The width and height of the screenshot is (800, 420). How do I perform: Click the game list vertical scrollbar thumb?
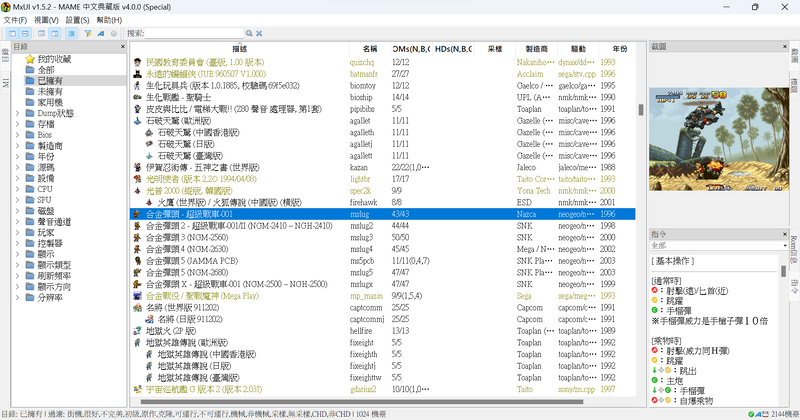tap(641, 110)
